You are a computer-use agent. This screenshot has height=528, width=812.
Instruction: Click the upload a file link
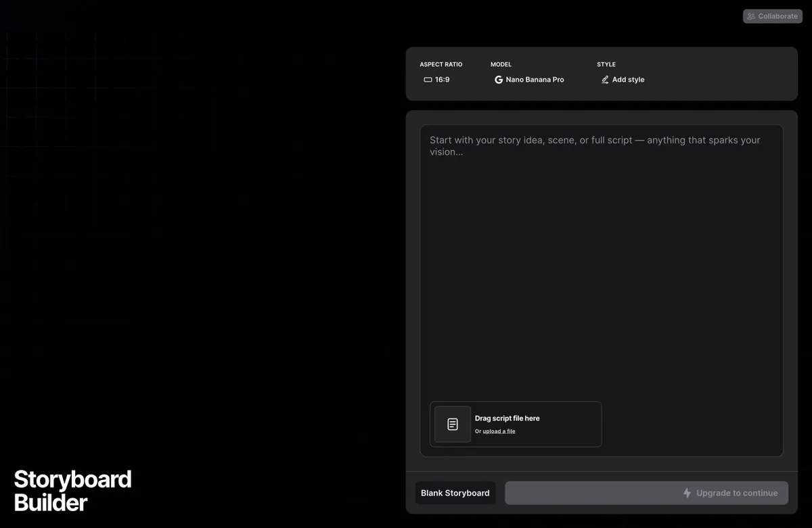(x=499, y=431)
